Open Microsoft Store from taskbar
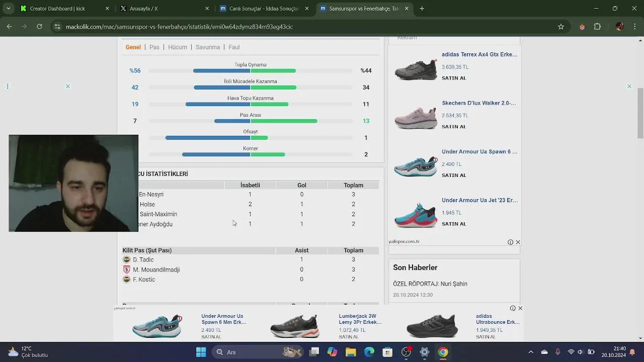 coord(387,352)
